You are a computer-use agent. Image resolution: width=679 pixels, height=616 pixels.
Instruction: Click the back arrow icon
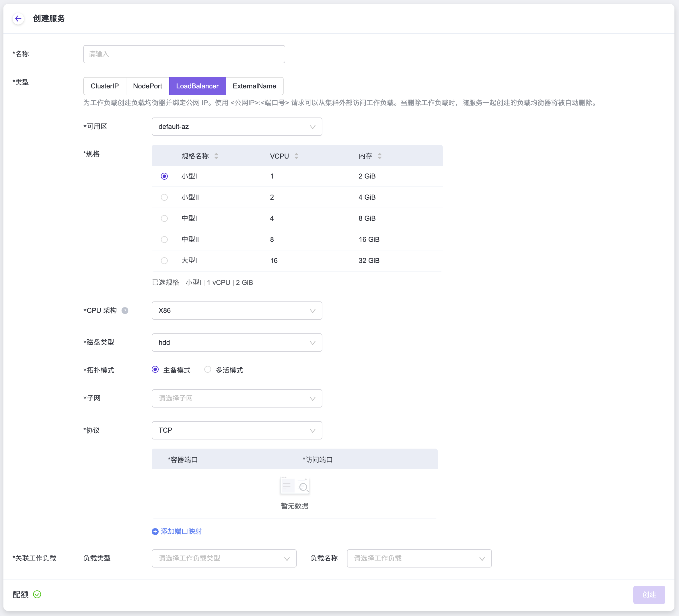tap(18, 19)
